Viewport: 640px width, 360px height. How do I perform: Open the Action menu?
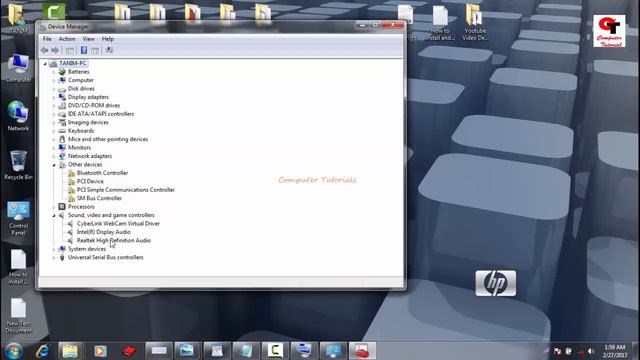coord(67,39)
